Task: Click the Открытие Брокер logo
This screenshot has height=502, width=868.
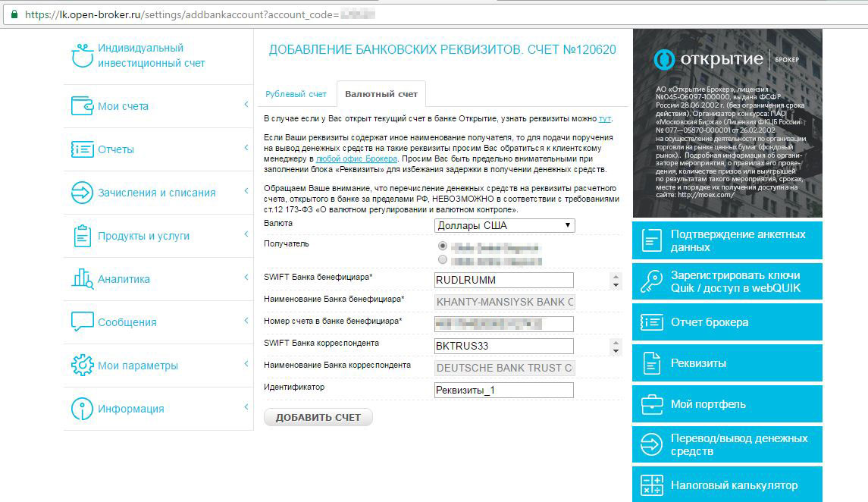Action: pos(725,59)
